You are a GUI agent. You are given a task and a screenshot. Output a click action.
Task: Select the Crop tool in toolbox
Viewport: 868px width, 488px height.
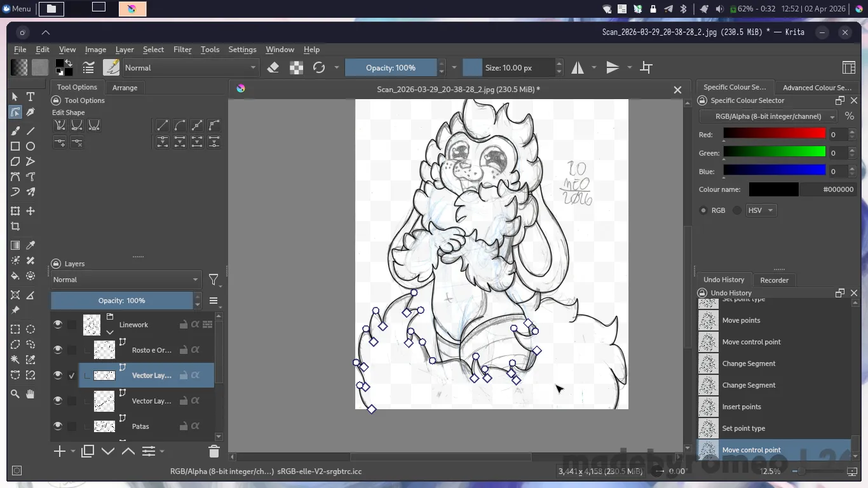tap(15, 226)
